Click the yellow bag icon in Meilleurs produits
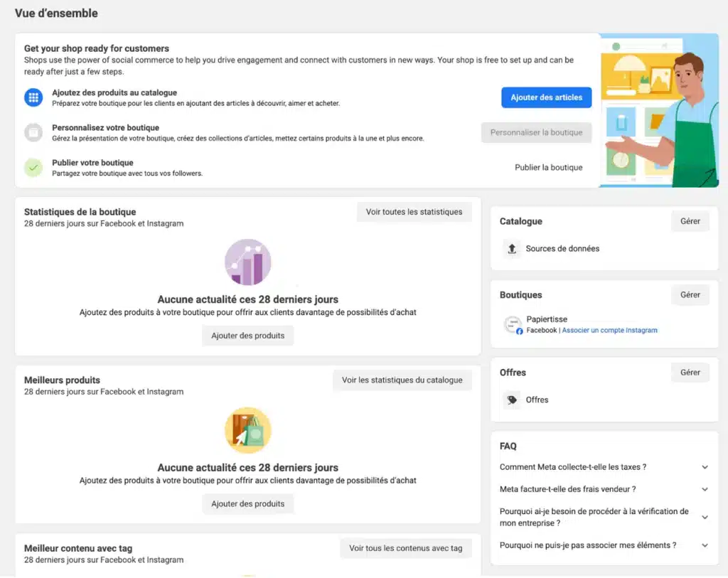The image size is (728, 578). [247, 429]
